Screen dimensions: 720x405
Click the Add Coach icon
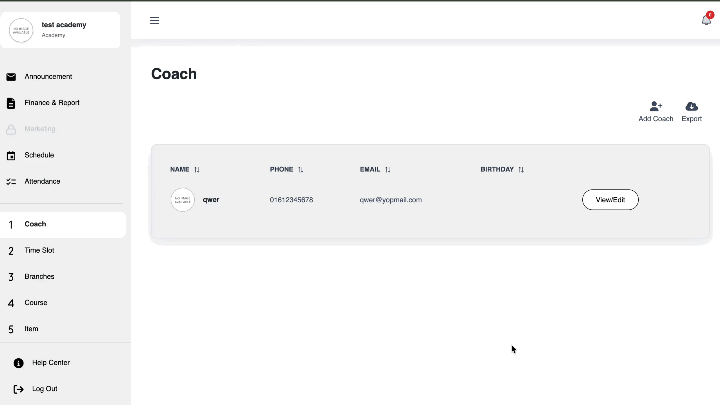[x=656, y=106]
